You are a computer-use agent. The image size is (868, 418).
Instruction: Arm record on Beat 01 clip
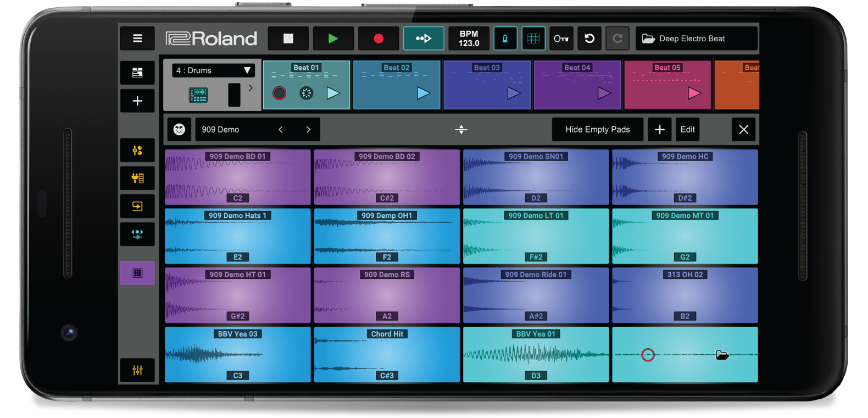(x=279, y=93)
